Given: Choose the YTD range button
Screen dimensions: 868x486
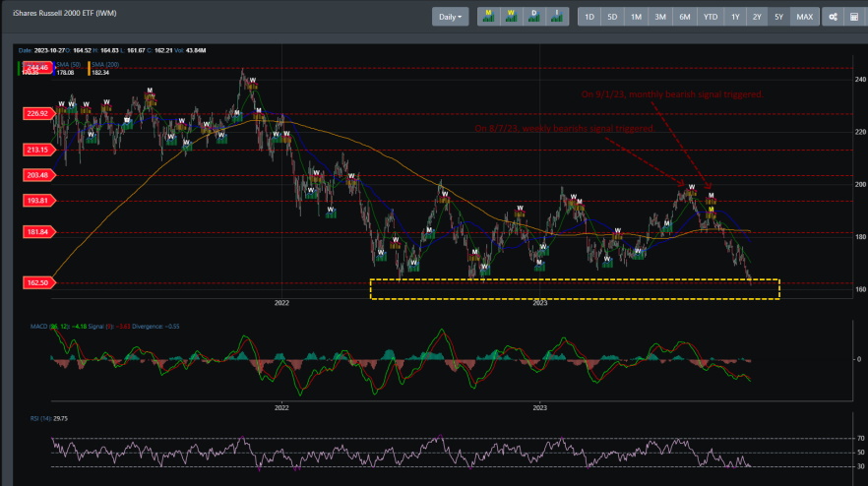Looking at the screenshot, I should (x=711, y=17).
